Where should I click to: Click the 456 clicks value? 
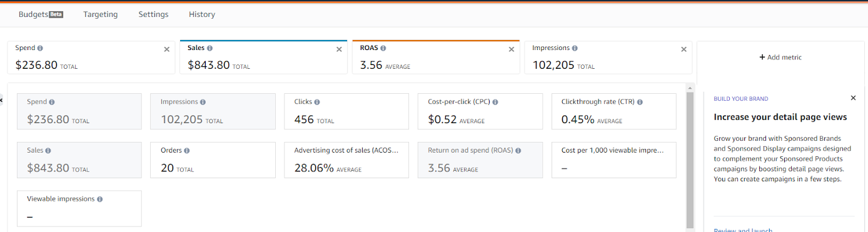point(304,119)
